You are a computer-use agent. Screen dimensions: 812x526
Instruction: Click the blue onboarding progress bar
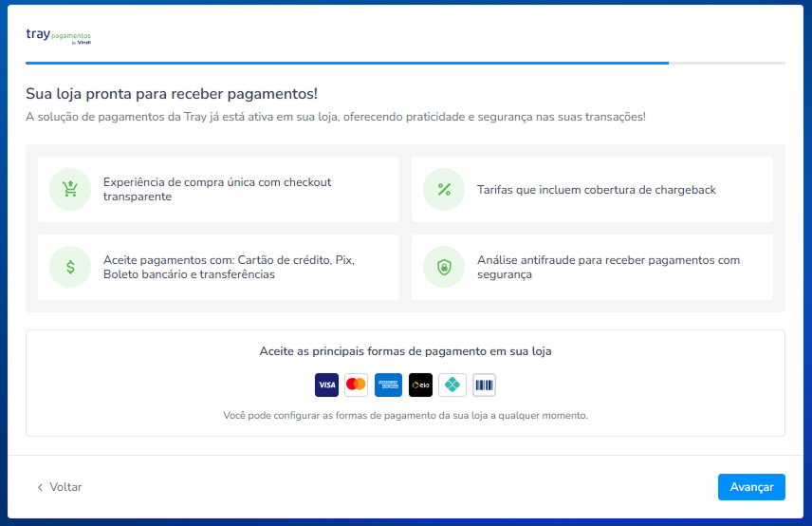[x=347, y=64]
